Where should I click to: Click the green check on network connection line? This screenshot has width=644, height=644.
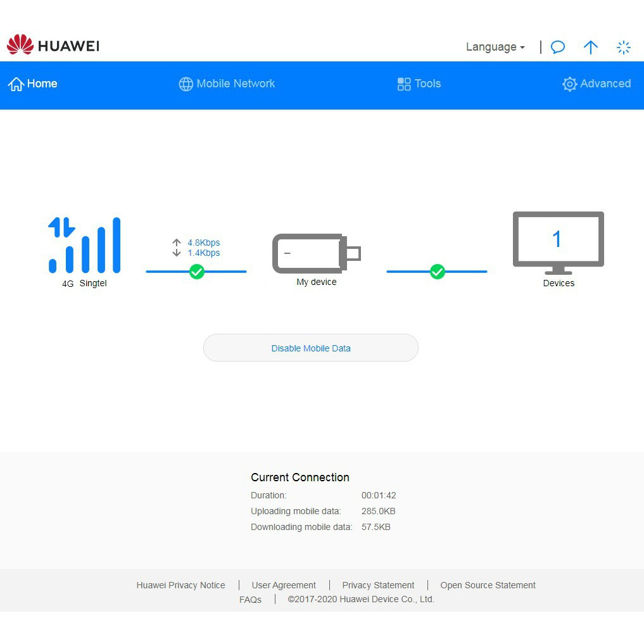pyautogui.click(x=197, y=272)
